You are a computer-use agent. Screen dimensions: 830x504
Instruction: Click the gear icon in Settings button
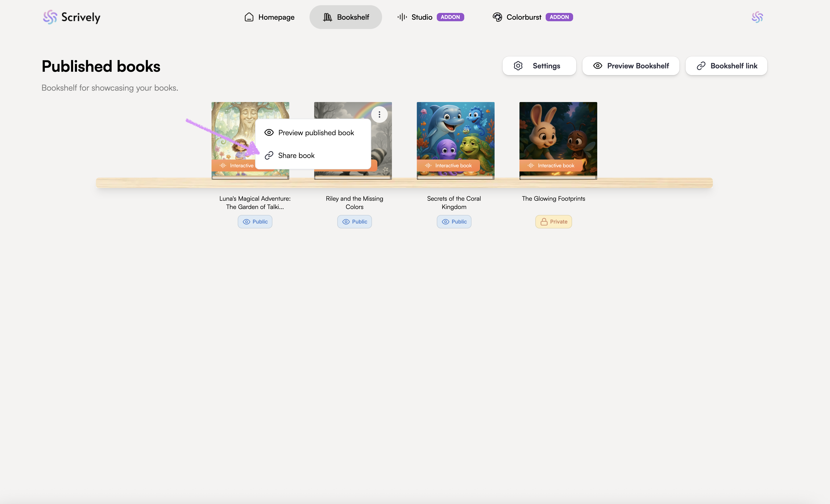(x=518, y=66)
